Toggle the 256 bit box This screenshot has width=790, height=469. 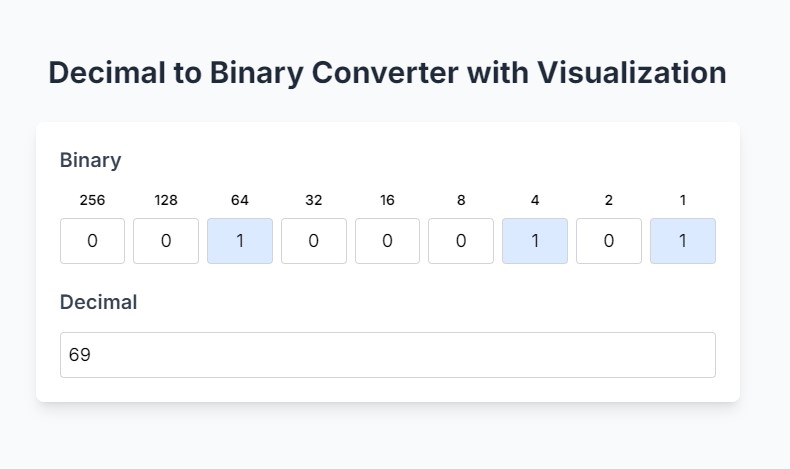pos(92,241)
